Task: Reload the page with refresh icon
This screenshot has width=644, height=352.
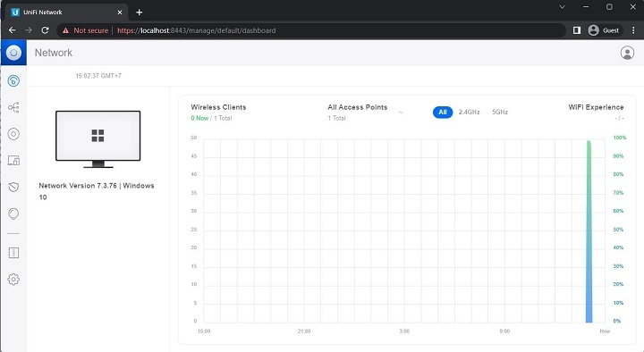Action: [x=46, y=30]
